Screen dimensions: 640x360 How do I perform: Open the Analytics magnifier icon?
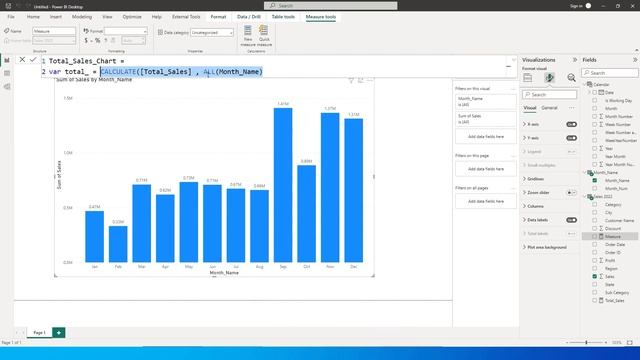(x=571, y=78)
